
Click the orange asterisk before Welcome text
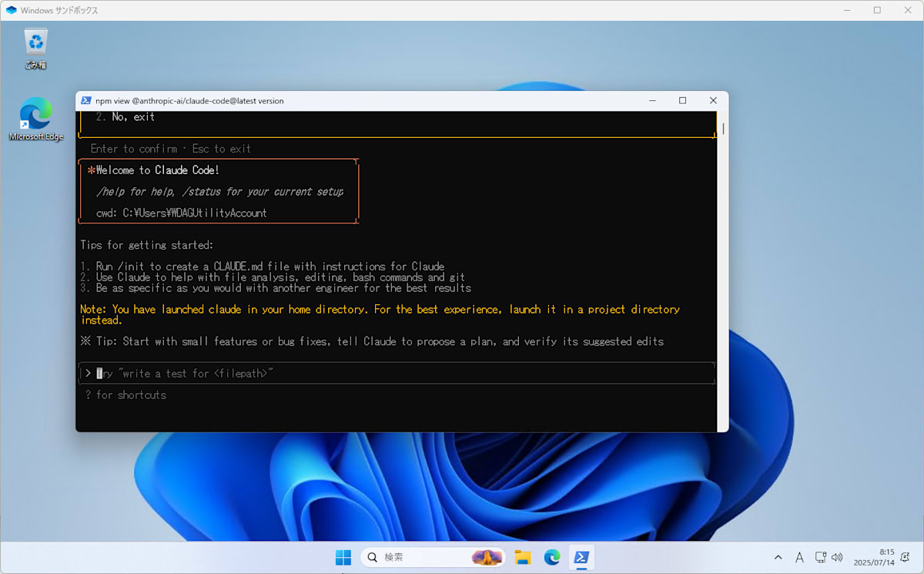coord(91,171)
